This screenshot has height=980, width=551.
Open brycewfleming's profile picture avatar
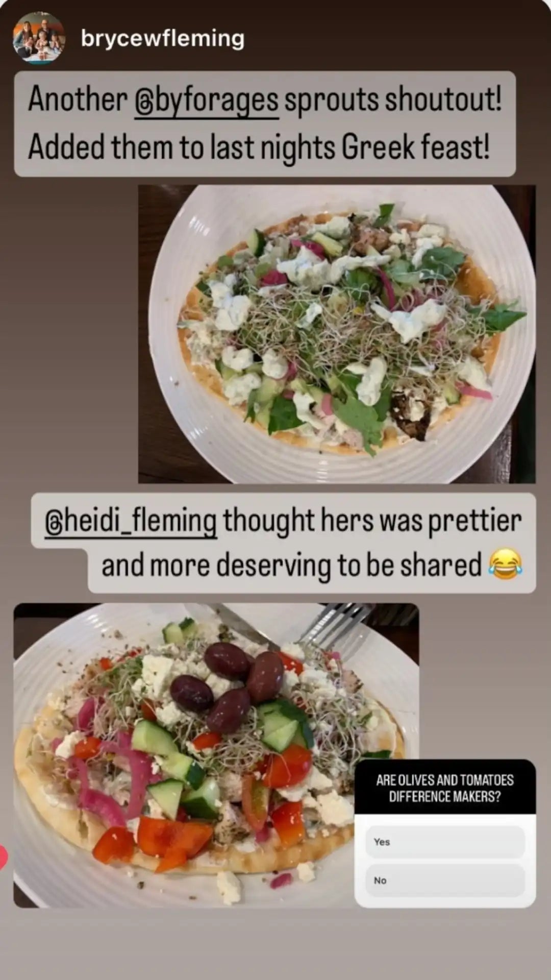coord(39,38)
